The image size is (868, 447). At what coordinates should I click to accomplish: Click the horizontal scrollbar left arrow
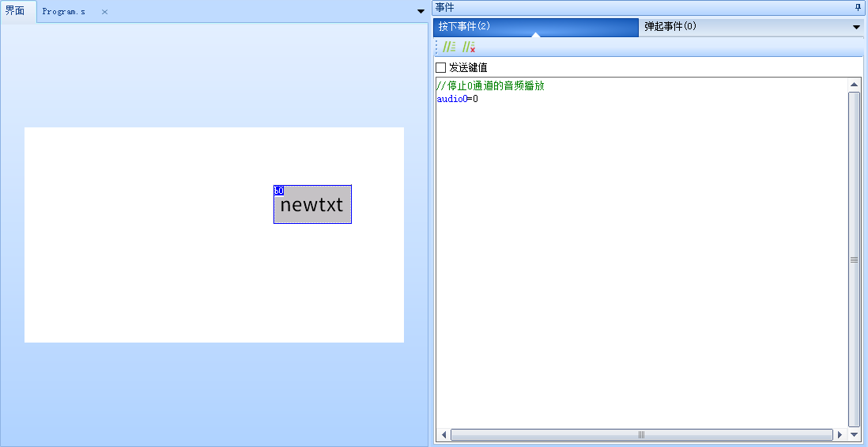tap(443, 434)
